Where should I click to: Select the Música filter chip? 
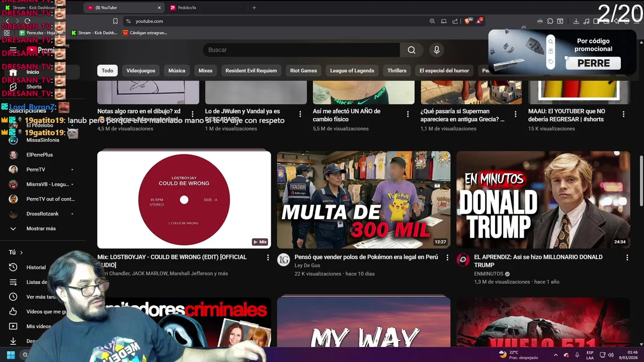[x=177, y=70]
